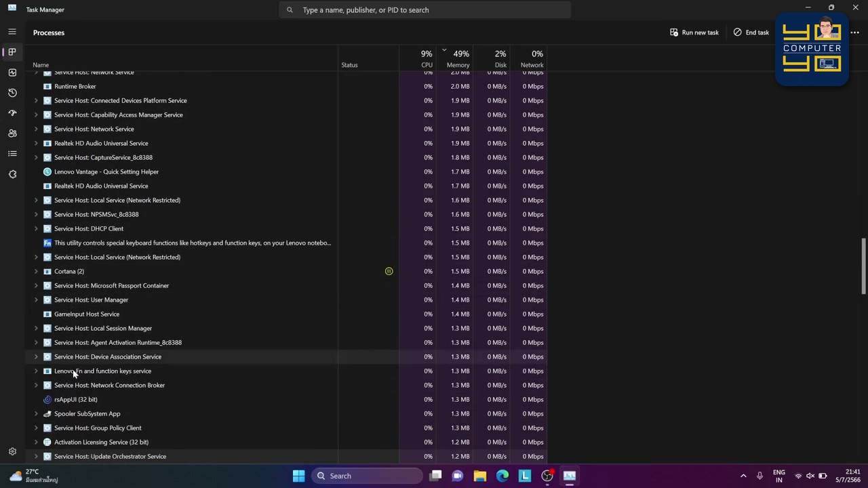Expand Cortana (2) process group
The width and height of the screenshot is (868, 488).
pyautogui.click(x=36, y=271)
